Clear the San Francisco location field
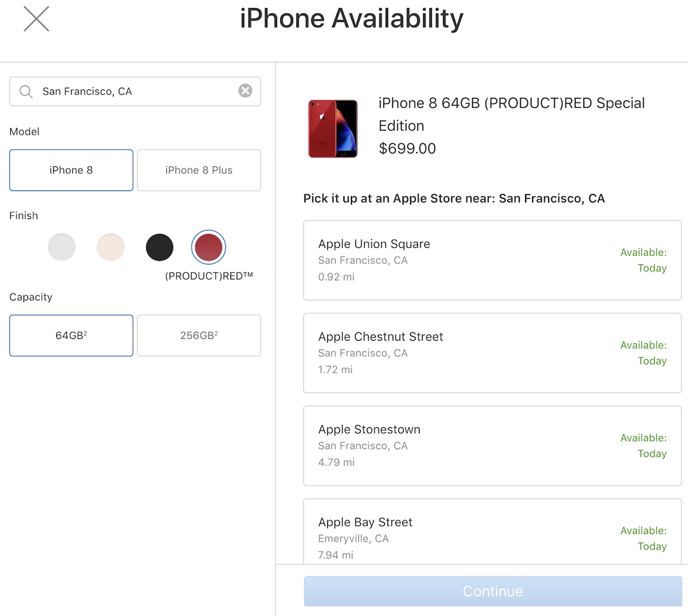Viewport: 688px width, 616px height. tap(245, 91)
